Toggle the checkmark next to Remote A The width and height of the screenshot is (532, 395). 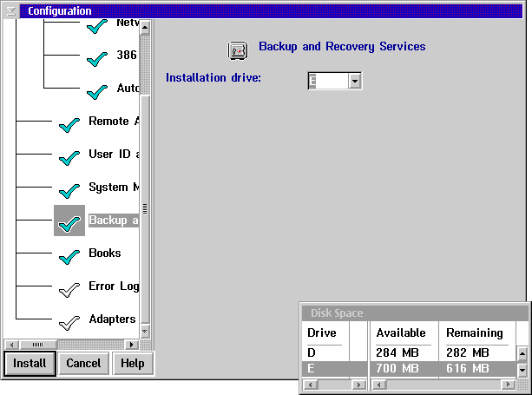click(69, 125)
